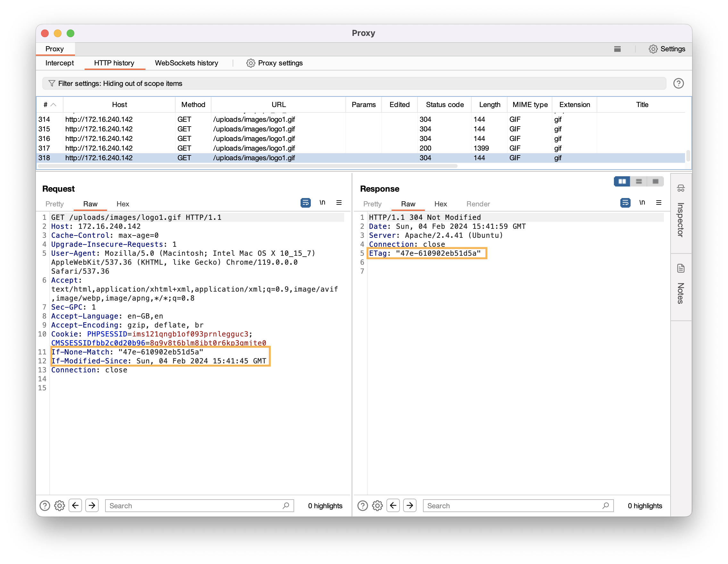Click the window layout icon beside Settings
The image size is (728, 564).
click(617, 49)
